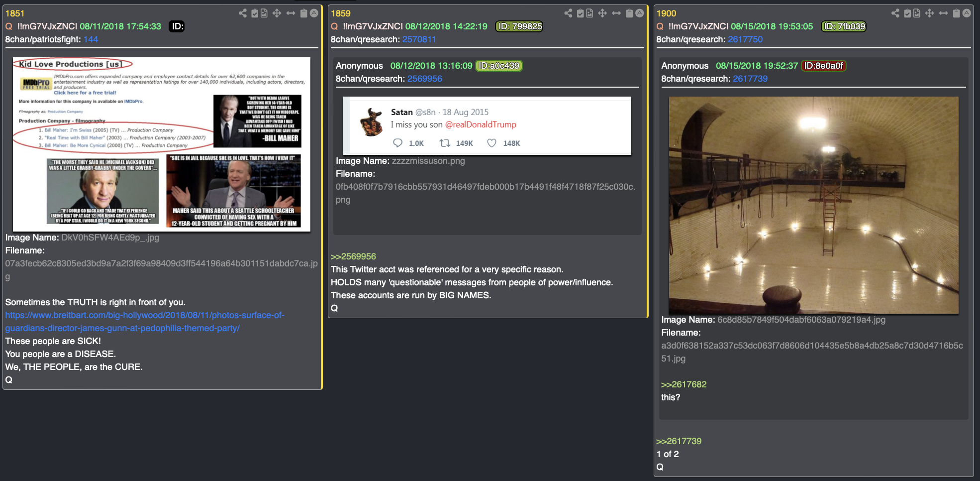Click 'These people are SICK!' line

53,341
